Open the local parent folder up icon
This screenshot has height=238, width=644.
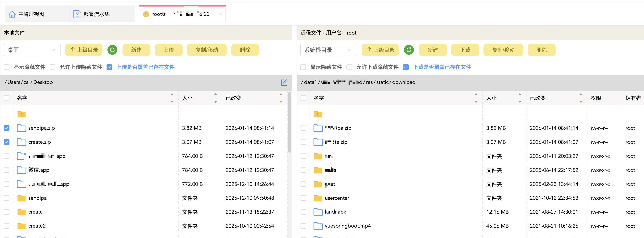click(x=21, y=114)
